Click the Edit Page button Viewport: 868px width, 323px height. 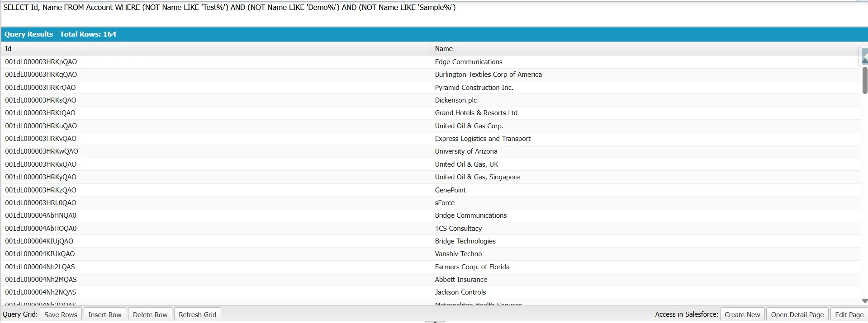pos(849,314)
